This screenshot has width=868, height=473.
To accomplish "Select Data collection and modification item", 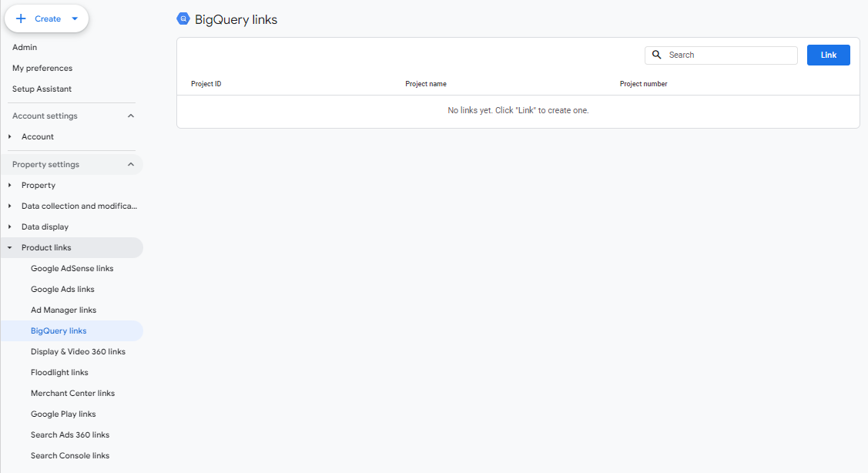I will click(x=79, y=206).
